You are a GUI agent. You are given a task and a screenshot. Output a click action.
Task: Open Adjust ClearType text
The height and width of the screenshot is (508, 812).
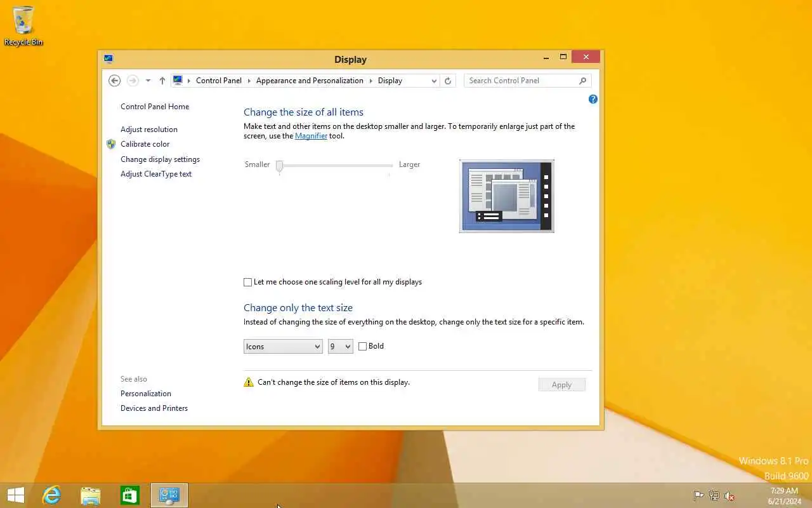pyautogui.click(x=156, y=174)
